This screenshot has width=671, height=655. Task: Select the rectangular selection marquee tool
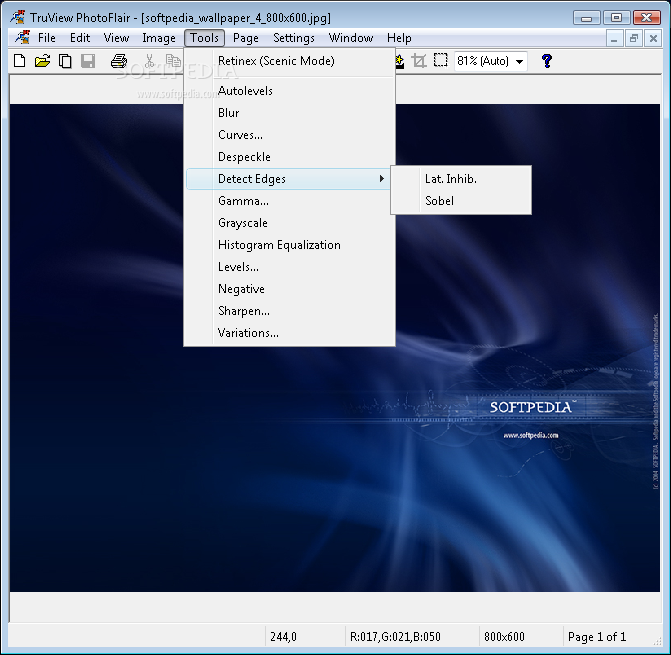coord(440,60)
